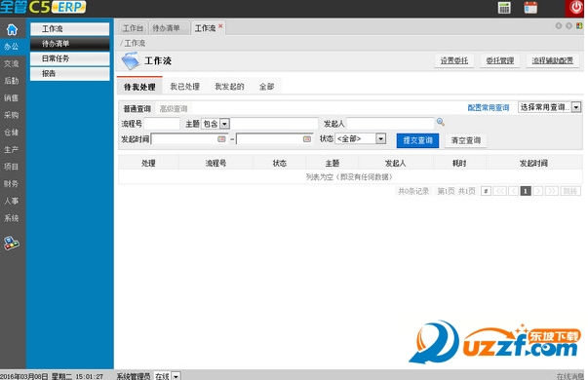Image resolution: width=588 pixels, height=380 pixels.
Task: Open the calculator icon in the top bar
Action: tap(504, 8)
